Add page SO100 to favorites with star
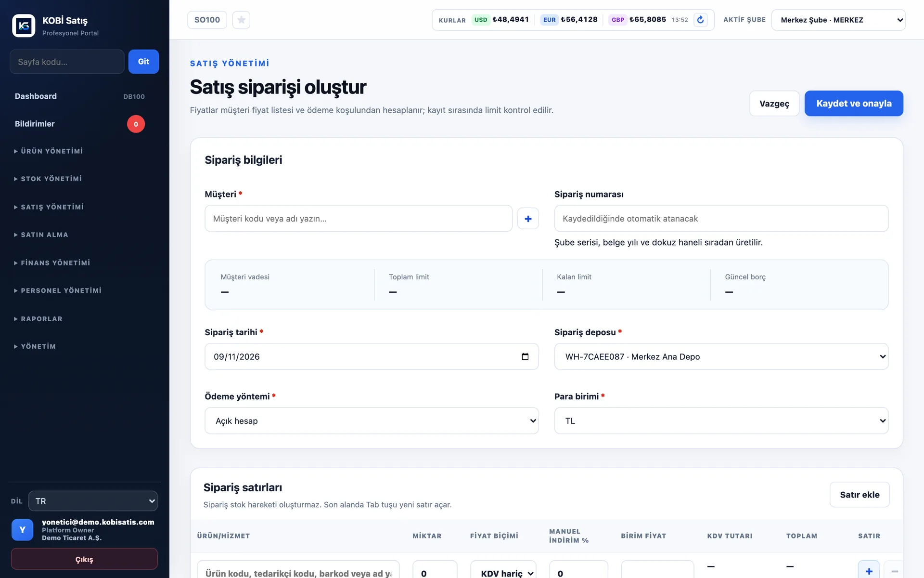 (241, 20)
